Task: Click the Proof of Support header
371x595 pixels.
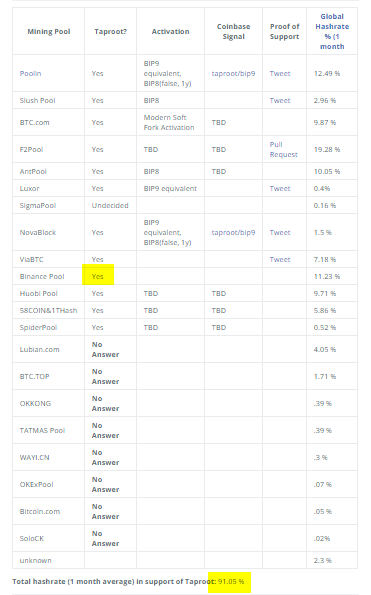Action: pos(285,31)
